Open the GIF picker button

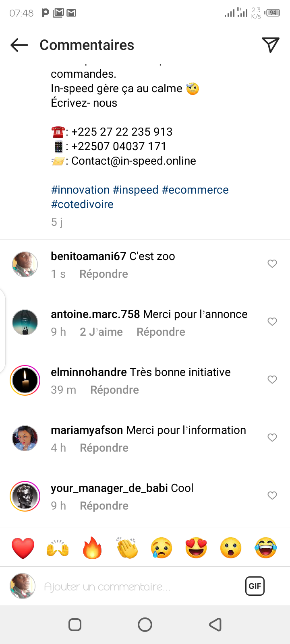[x=255, y=586]
